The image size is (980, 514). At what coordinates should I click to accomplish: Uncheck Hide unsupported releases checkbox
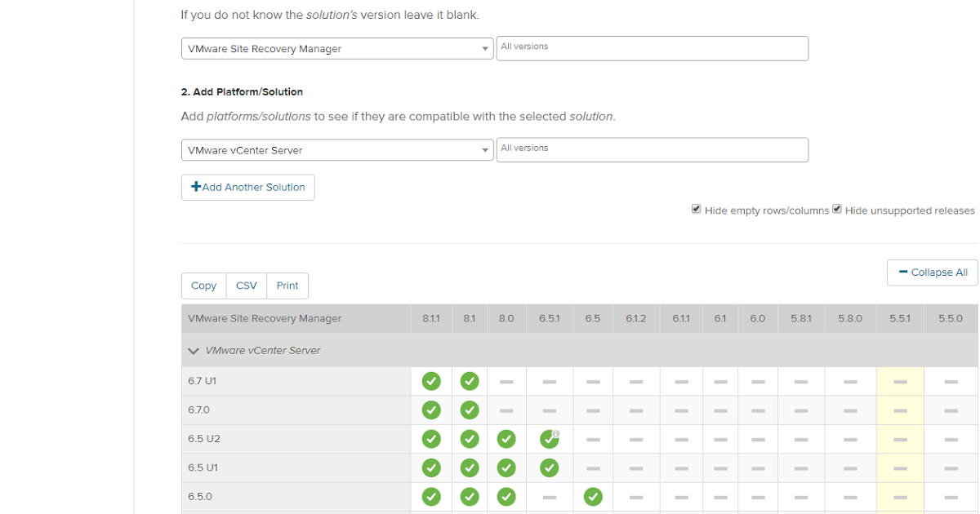(x=837, y=210)
